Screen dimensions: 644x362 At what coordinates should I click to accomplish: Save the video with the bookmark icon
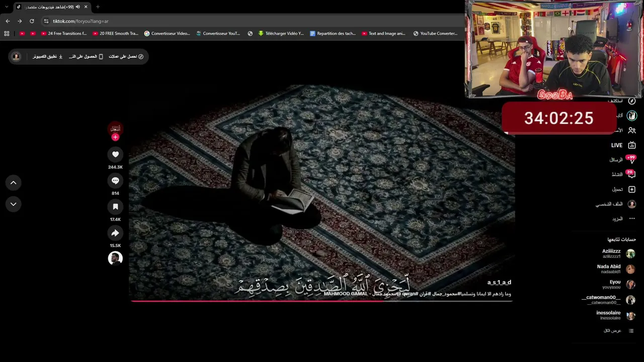click(115, 207)
